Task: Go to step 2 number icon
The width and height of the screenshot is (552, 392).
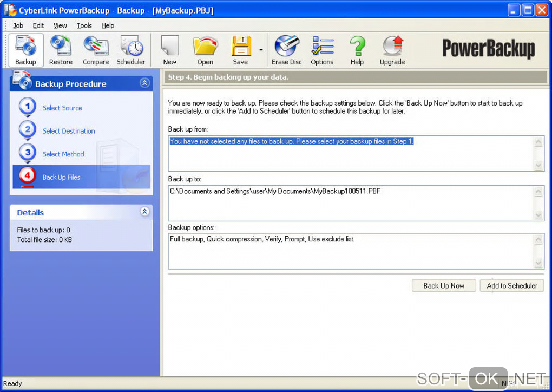Action: [x=28, y=129]
